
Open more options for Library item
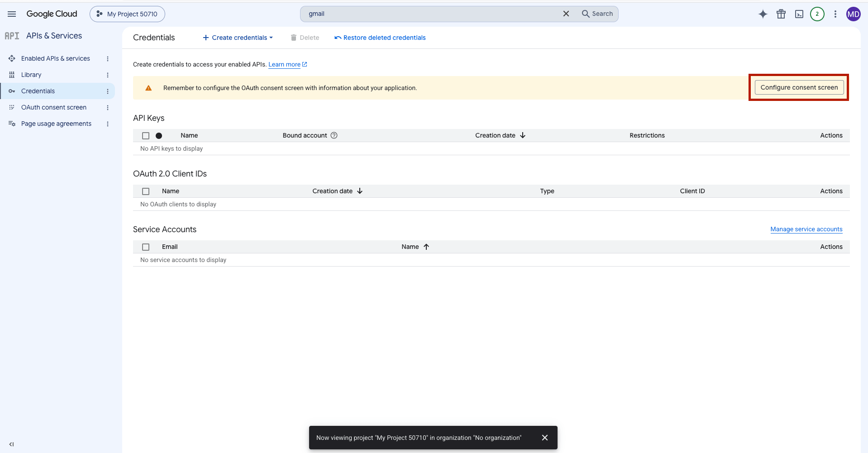[108, 75]
